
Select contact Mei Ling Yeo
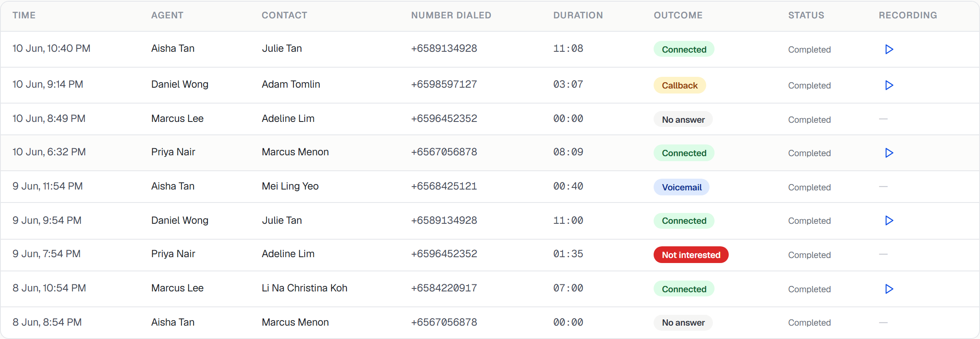[x=290, y=186]
